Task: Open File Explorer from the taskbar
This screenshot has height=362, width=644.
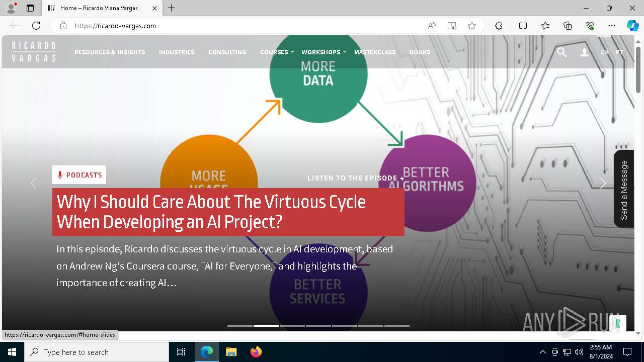Action: click(231, 352)
